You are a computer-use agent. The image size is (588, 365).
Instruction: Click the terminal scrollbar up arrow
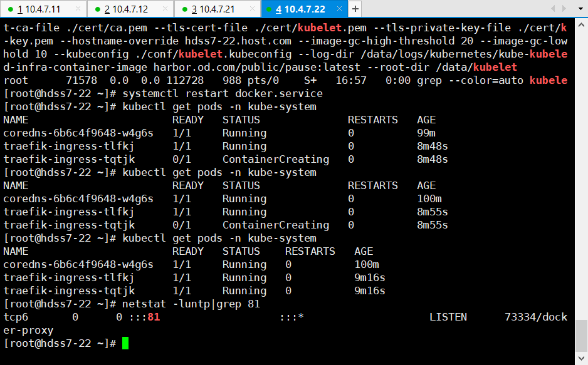click(x=581, y=24)
